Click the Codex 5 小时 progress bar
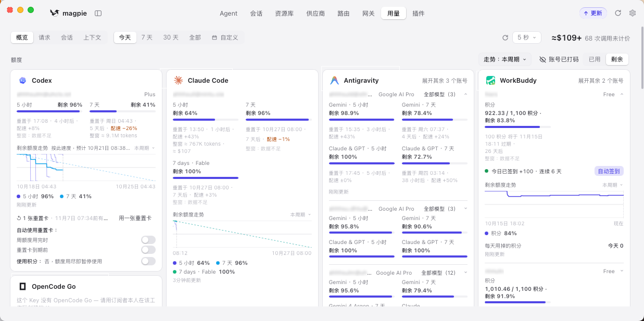The image size is (644, 321). coord(49,111)
